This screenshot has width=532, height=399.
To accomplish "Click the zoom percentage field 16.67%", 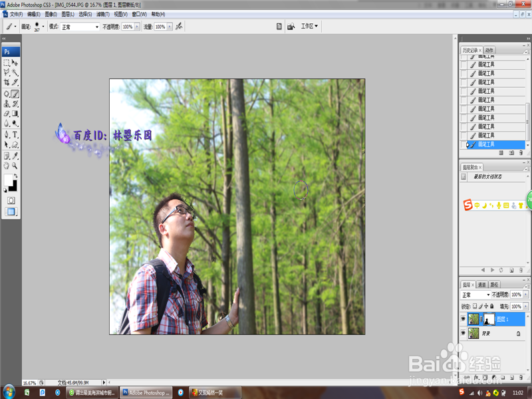I will click(x=30, y=383).
